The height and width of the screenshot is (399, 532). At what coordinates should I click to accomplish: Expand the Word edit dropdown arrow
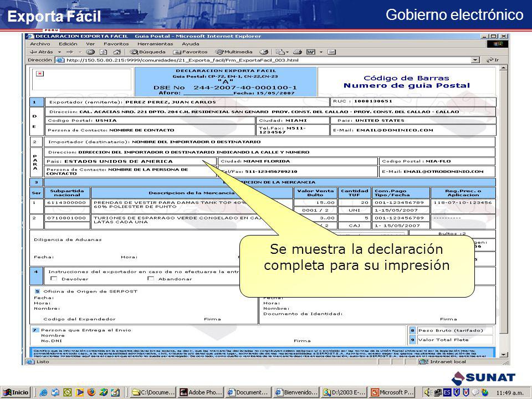point(321,52)
